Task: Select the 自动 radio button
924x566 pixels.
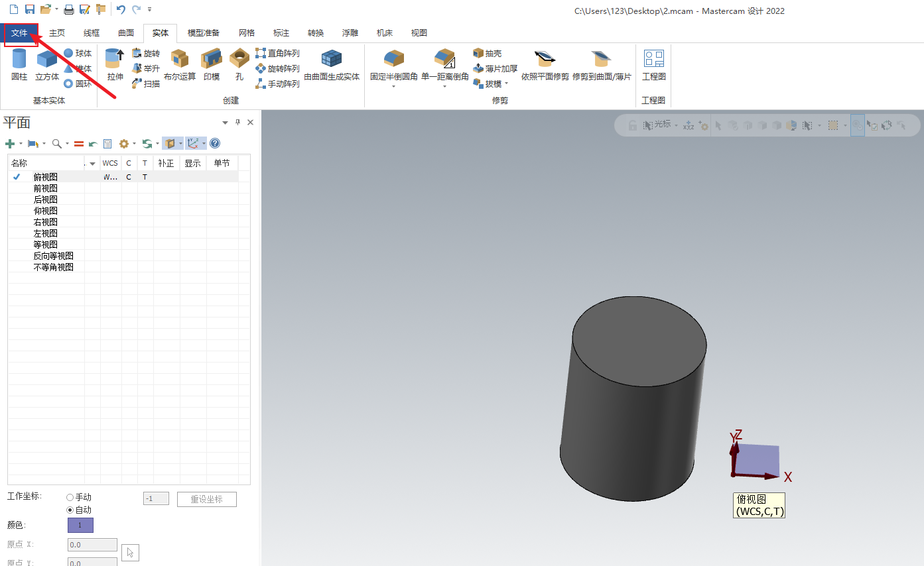Action: point(70,510)
